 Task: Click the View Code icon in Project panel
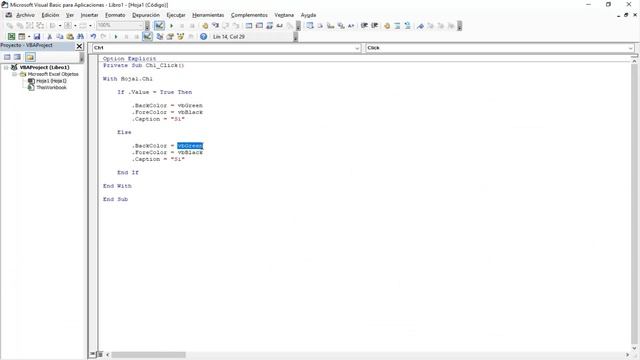7,57
